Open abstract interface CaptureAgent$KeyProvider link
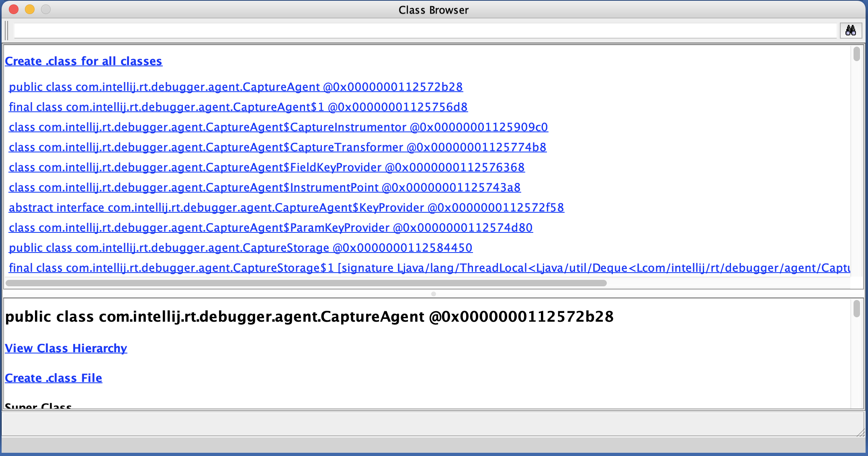868x456 pixels. (x=286, y=207)
